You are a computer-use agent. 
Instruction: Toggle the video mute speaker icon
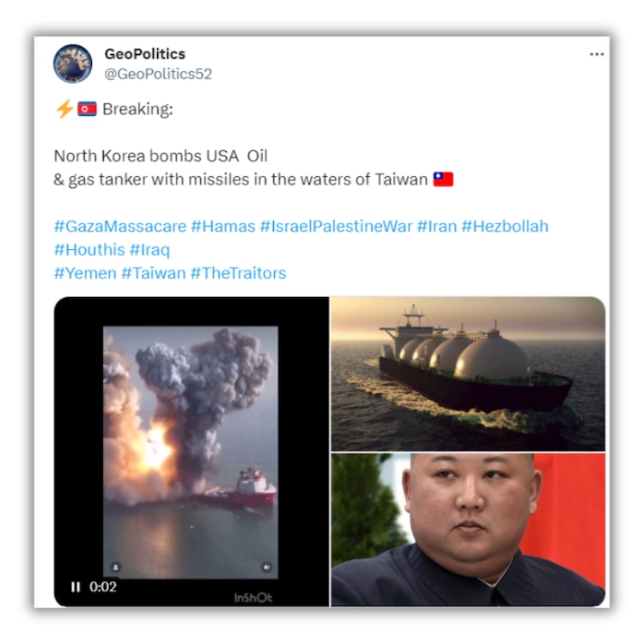[x=266, y=567]
